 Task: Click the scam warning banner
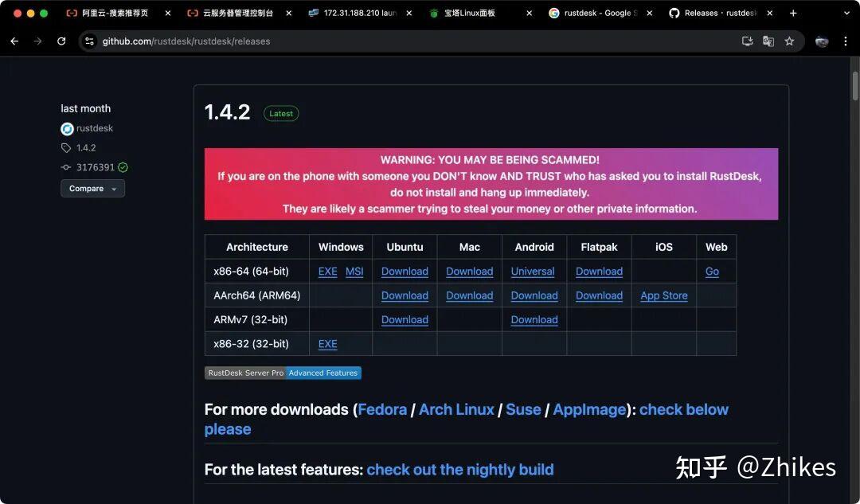[x=491, y=184]
